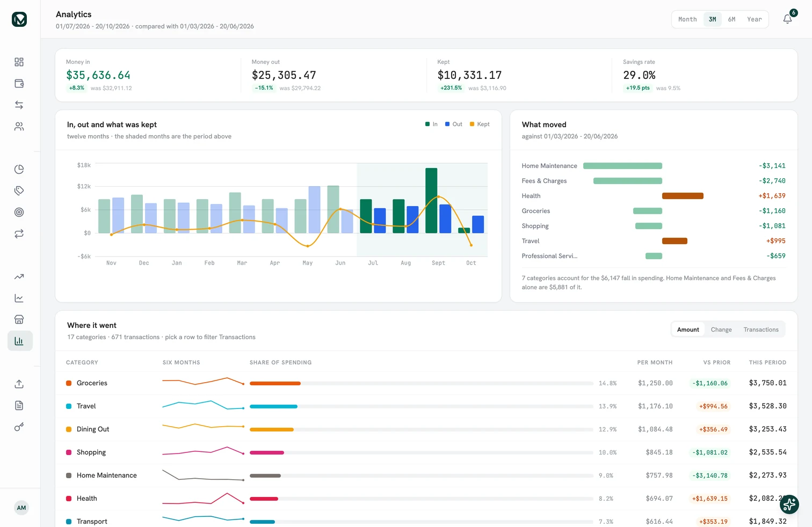Open the document icon in the sidebar

click(19, 406)
